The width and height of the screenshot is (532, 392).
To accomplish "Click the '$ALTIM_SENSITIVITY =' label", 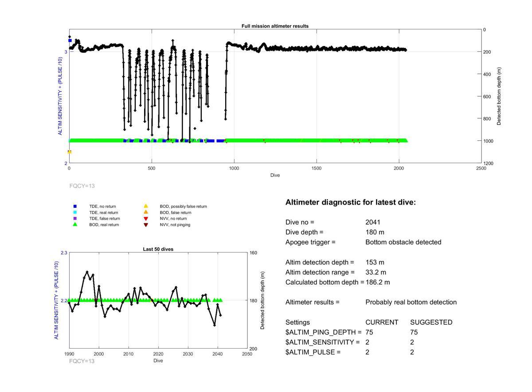I will pos(322,342).
